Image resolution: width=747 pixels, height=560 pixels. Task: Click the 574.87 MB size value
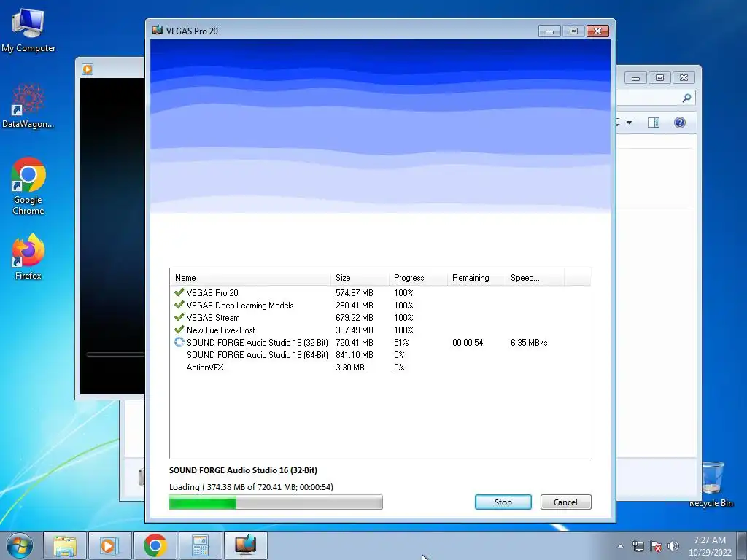[x=355, y=293]
